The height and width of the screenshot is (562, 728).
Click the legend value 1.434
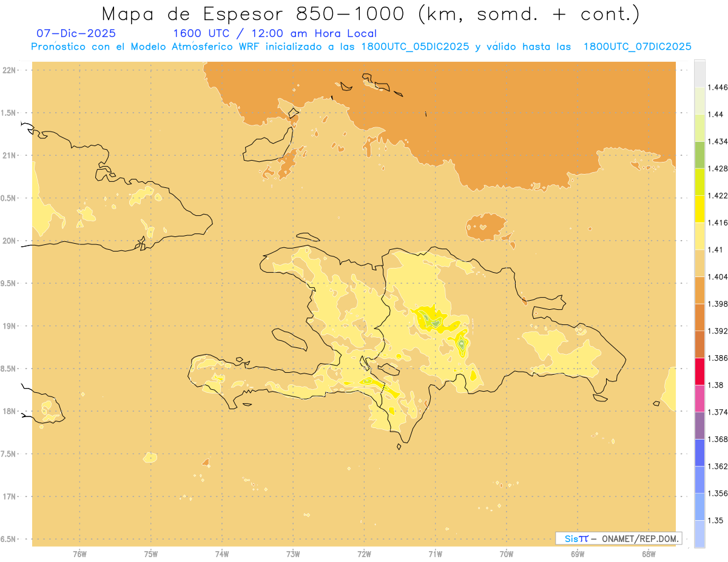(x=718, y=141)
